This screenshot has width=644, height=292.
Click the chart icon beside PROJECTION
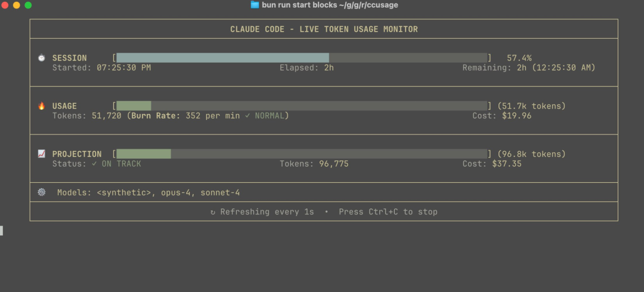click(x=42, y=154)
